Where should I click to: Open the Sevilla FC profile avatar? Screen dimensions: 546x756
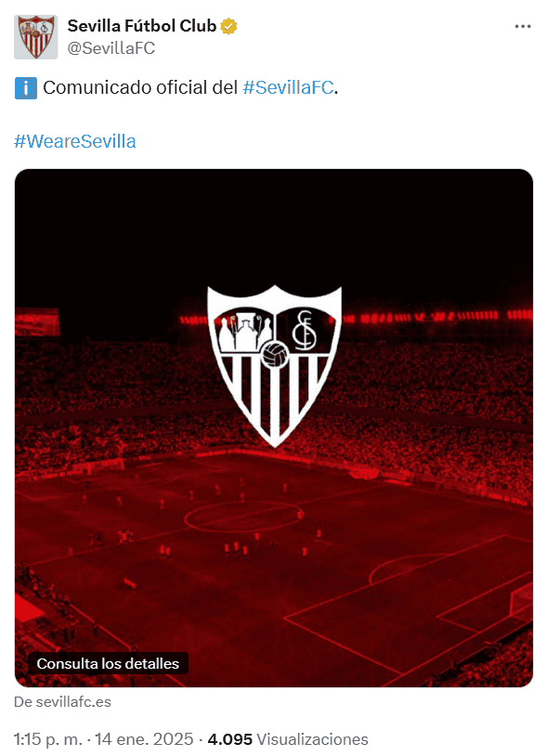pyautogui.click(x=35, y=37)
